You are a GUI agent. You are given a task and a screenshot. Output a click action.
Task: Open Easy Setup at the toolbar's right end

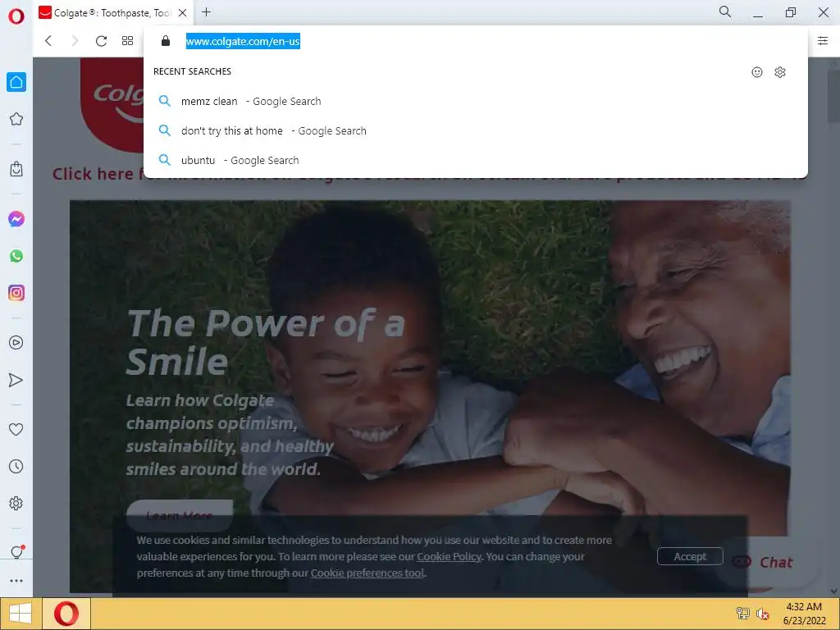[822, 41]
